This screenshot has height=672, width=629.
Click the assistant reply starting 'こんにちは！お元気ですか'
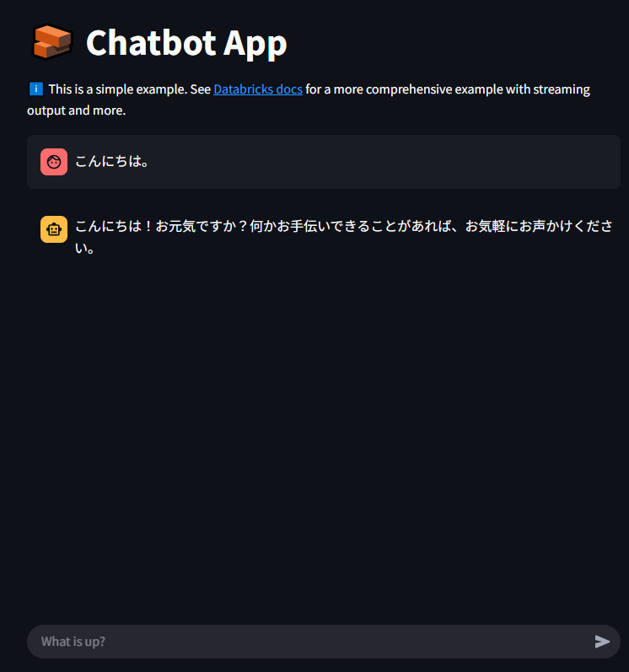(344, 237)
